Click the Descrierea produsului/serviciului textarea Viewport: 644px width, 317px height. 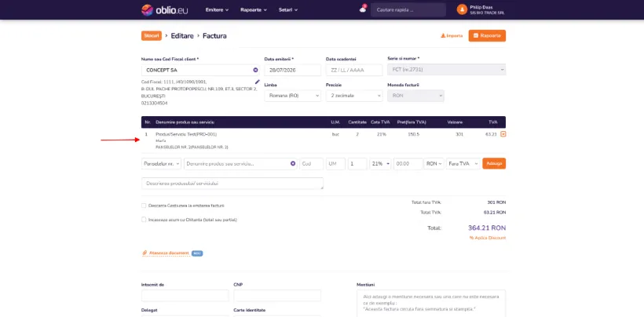[x=232, y=184]
